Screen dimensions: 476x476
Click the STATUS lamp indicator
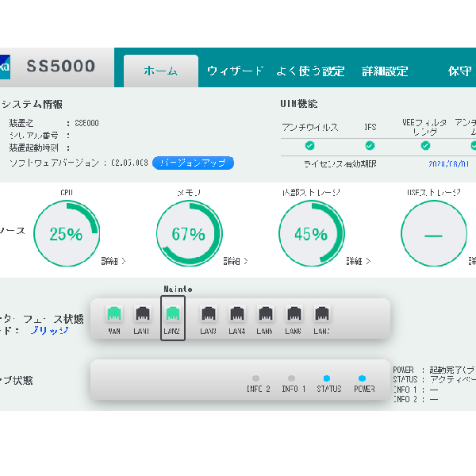(x=327, y=378)
